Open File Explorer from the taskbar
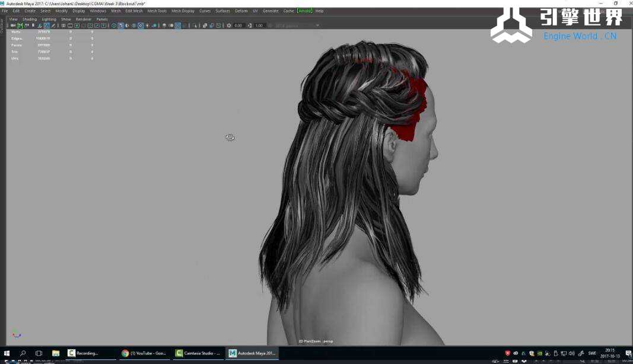This screenshot has height=364, width=633. pos(55,353)
